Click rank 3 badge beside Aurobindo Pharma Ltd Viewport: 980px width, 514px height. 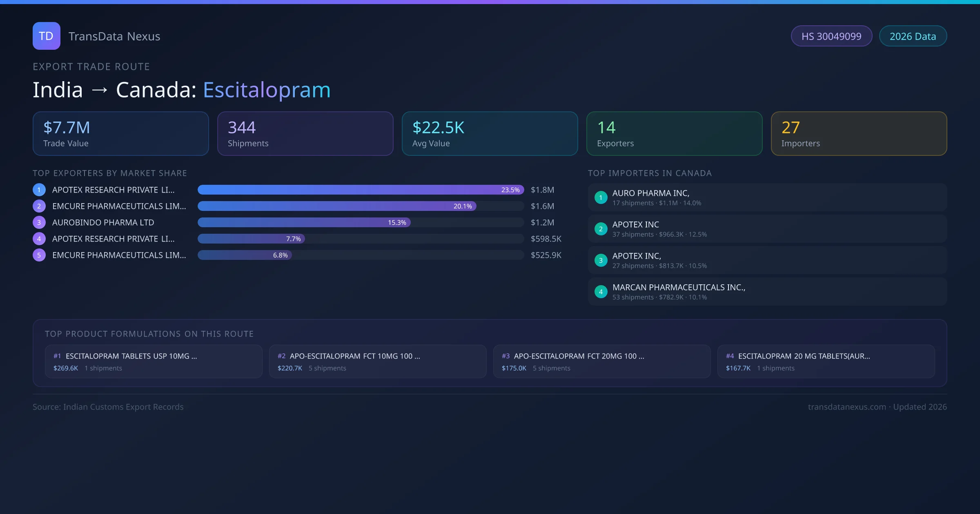pos(39,222)
